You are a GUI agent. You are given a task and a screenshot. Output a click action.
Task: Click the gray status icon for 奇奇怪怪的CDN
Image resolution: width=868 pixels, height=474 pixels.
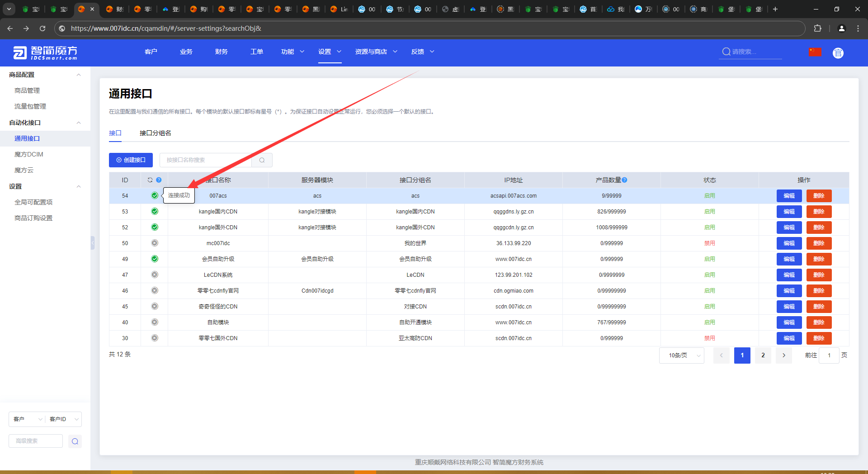[155, 307]
